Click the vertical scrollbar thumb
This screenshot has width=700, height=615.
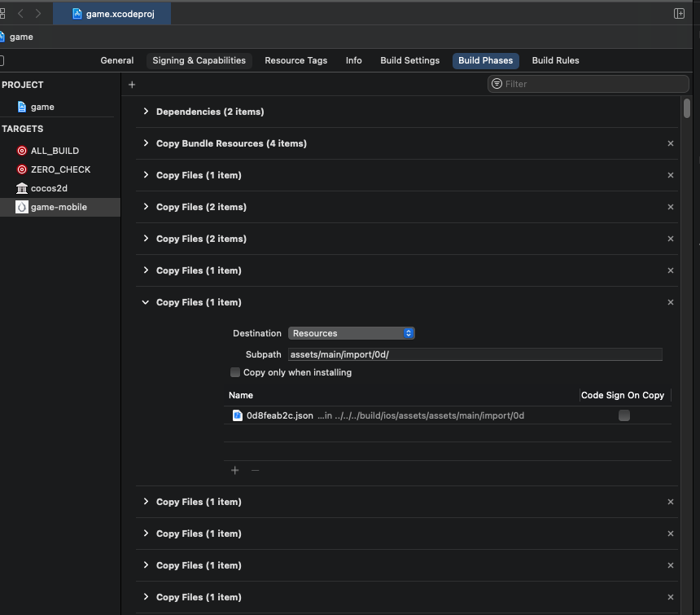tap(687, 108)
